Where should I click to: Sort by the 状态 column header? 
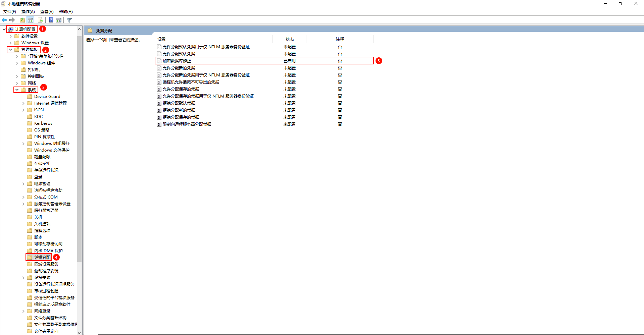(289, 39)
